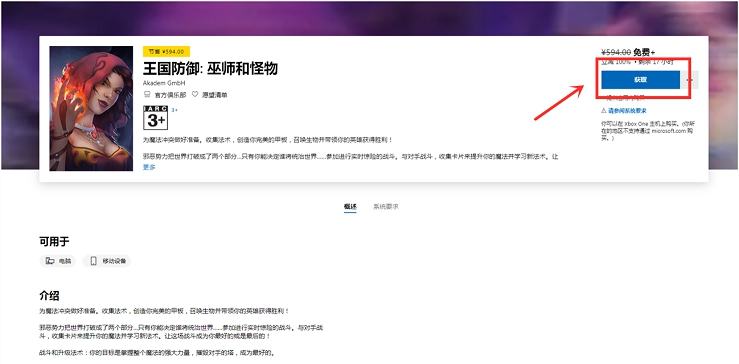Click the strikethrough price ¥594.00
This screenshot has width=739, height=364.
click(616, 52)
